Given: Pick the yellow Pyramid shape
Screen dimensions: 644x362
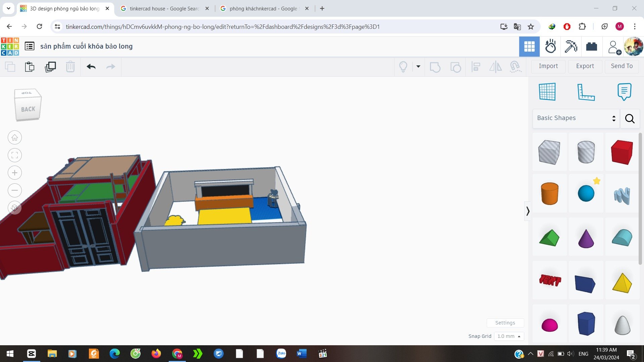Looking at the screenshot, I should point(622,283).
